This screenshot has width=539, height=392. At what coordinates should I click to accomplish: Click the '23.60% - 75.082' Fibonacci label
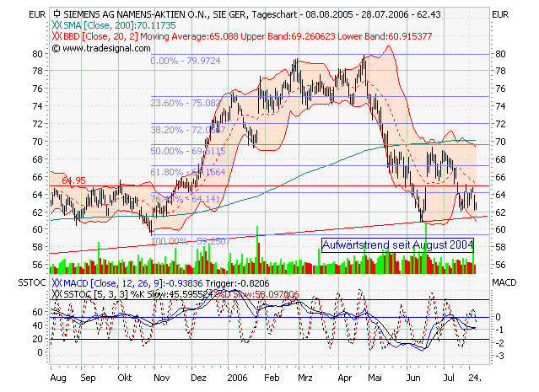186,103
